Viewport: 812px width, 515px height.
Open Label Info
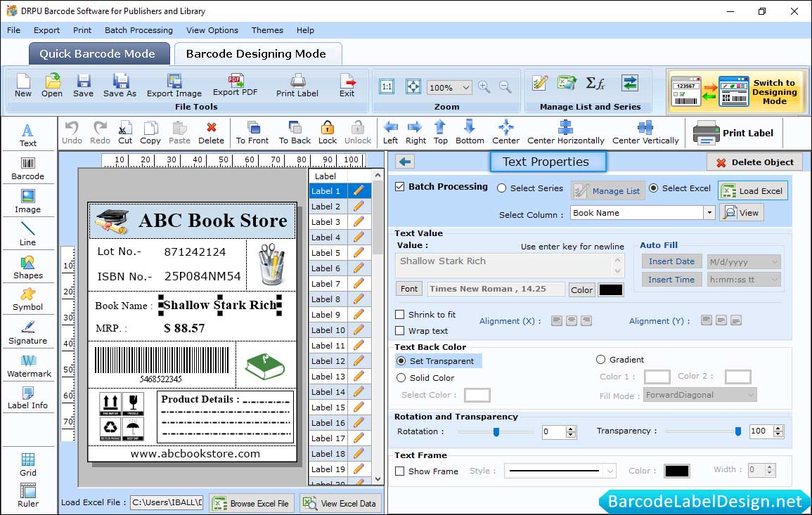tap(28, 398)
